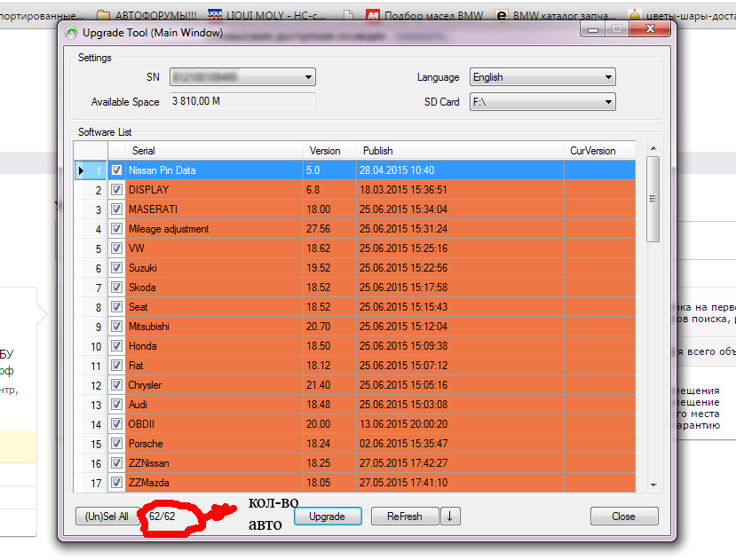Click the row selector arrow on row 1
Image resolution: width=736 pixels, height=560 pixels.
[x=81, y=170]
